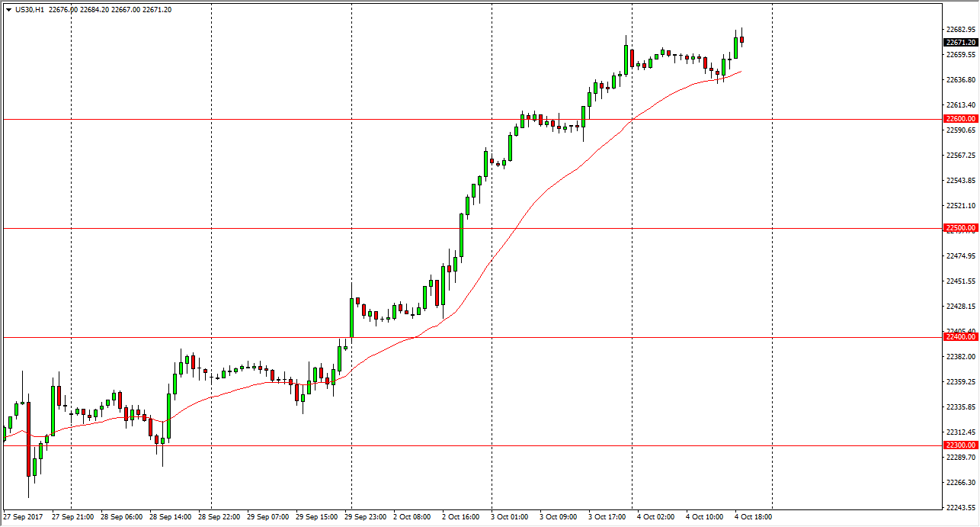
Task: Select the red 22400.00 price level tag
Action: [960, 337]
